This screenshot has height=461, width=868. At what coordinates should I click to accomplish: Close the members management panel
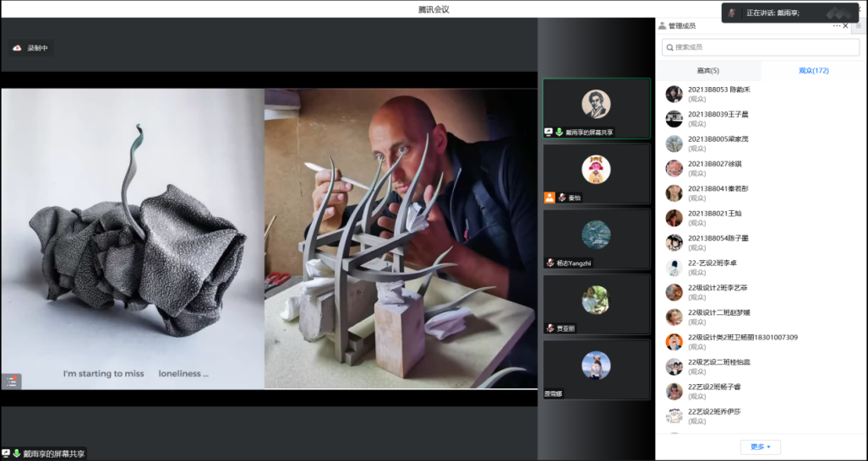(x=846, y=26)
